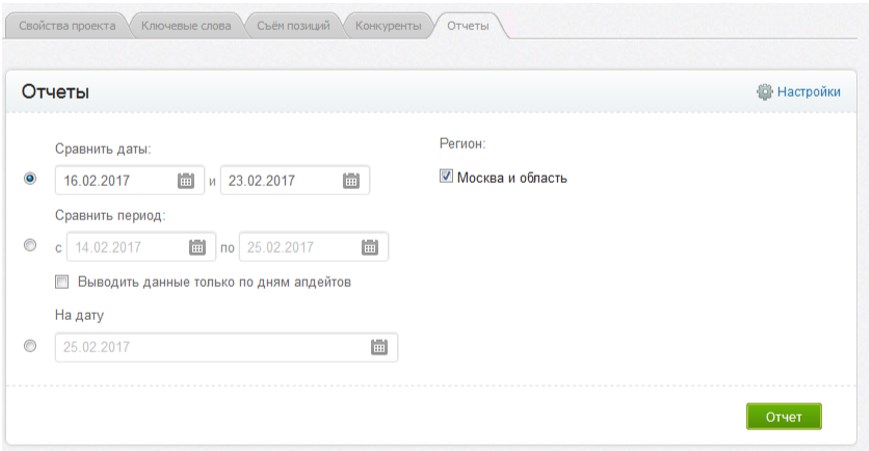Open calendar icon in the На дату field
The height and width of the screenshot is (451, 869).
coord(379,347)
